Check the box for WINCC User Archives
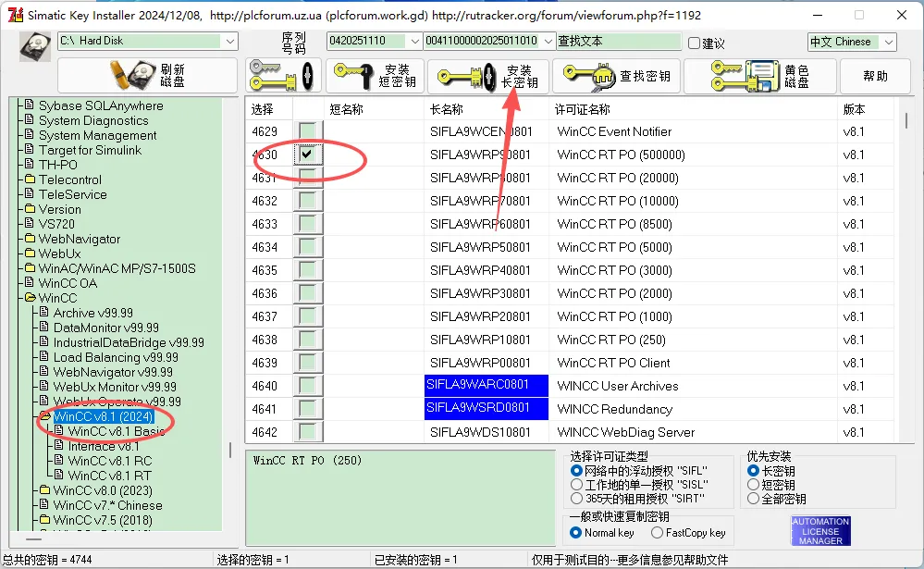The height and width of the screenshot is (569, 924). point(307,386)
